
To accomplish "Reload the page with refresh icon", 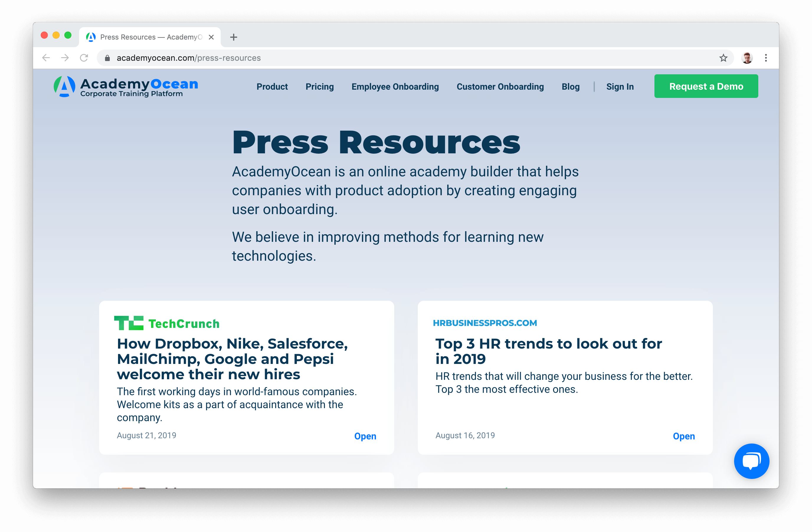I will [x=84, y=58].
